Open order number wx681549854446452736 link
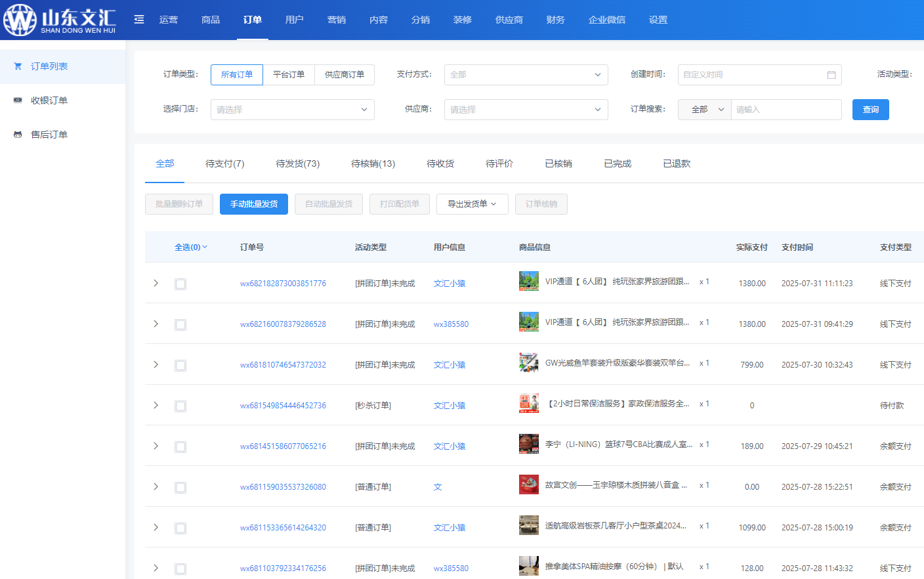This screenshot has width=924, height=579. [x=283, y=406]
